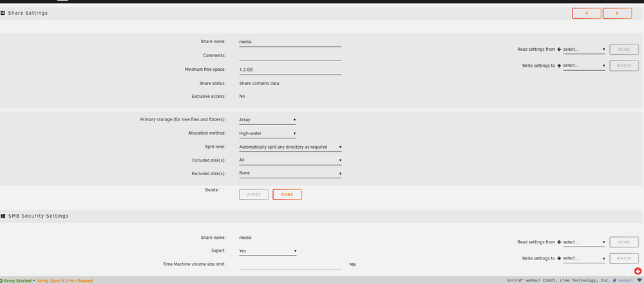Go to the previous share with the left chevron
Image resolution: width=644 pixels, height=284 pixels.
click(x=587, y=13)
